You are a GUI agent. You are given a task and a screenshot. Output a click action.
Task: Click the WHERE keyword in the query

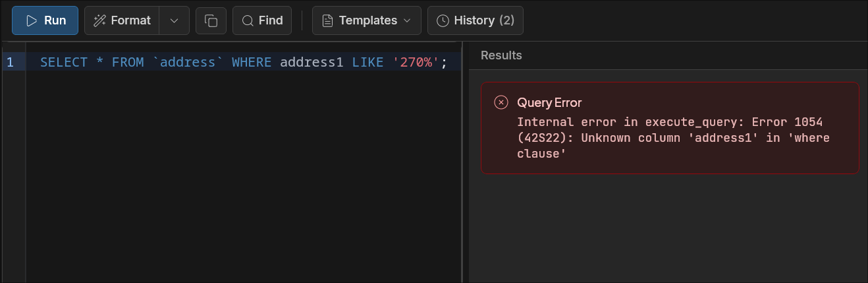(x=252, y=63)
